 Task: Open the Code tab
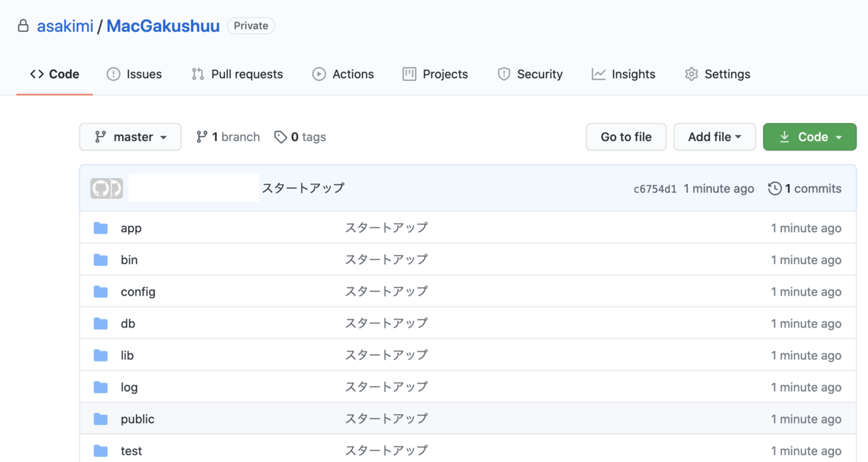tap(54, 74)
